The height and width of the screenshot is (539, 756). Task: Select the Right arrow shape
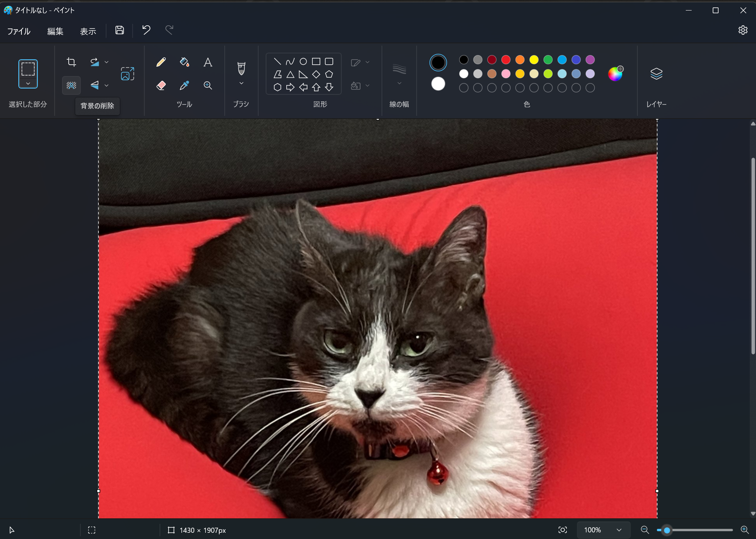(x=290, y=87)
